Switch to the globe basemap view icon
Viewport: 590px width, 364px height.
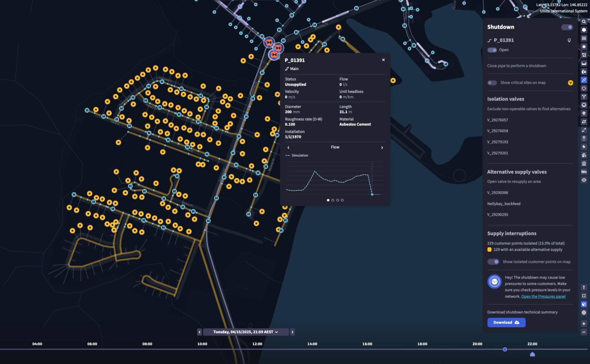(x=584, y=312)
